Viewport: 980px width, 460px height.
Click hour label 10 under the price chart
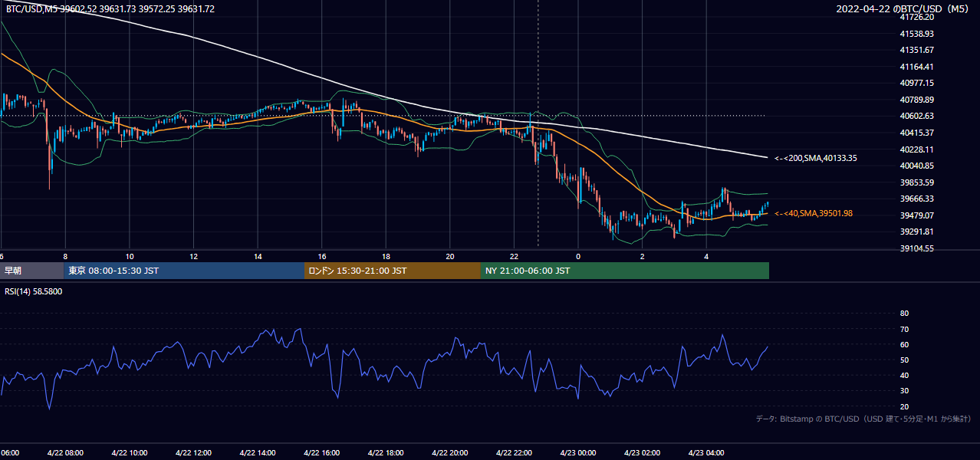pos(130,256)
